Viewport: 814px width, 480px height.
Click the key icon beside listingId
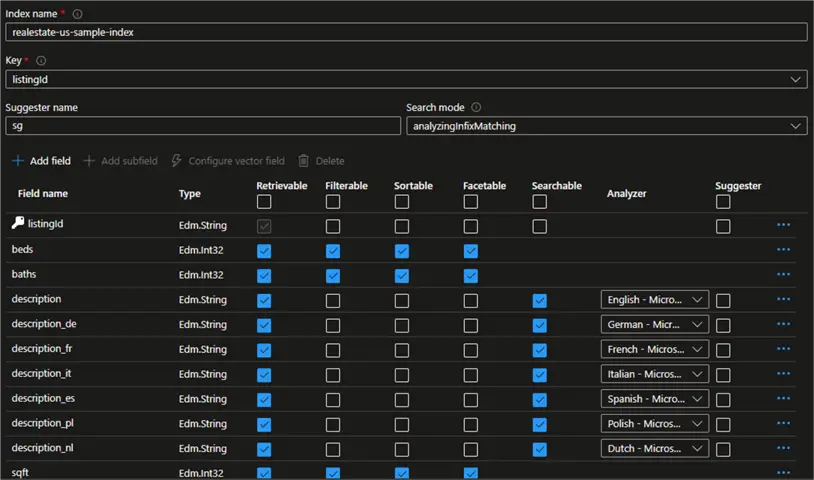[18, 224]
